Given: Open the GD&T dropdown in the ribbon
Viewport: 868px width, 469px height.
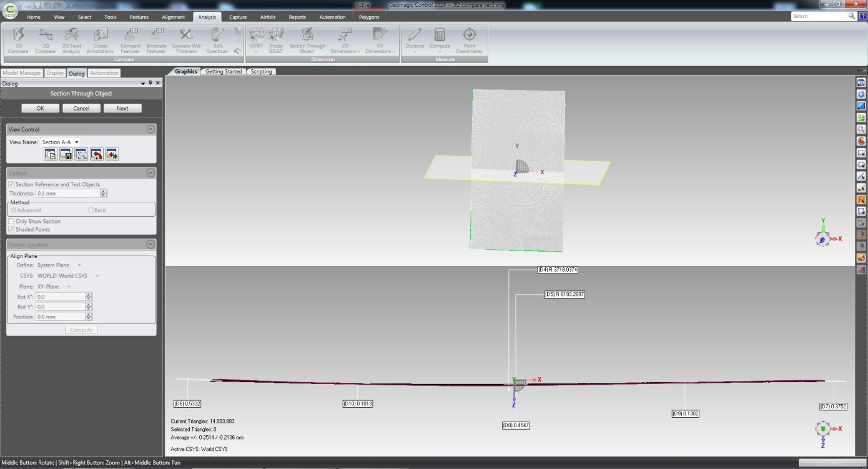Looking at the screenshot, I should [256, 41].
